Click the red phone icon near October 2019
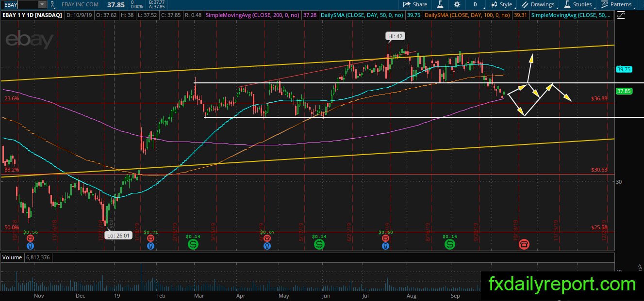This screenshot has width=644, height=301. [x=524, y=244]
